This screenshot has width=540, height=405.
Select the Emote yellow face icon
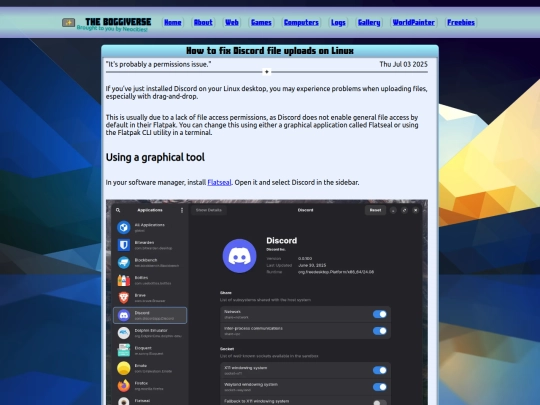124,368
